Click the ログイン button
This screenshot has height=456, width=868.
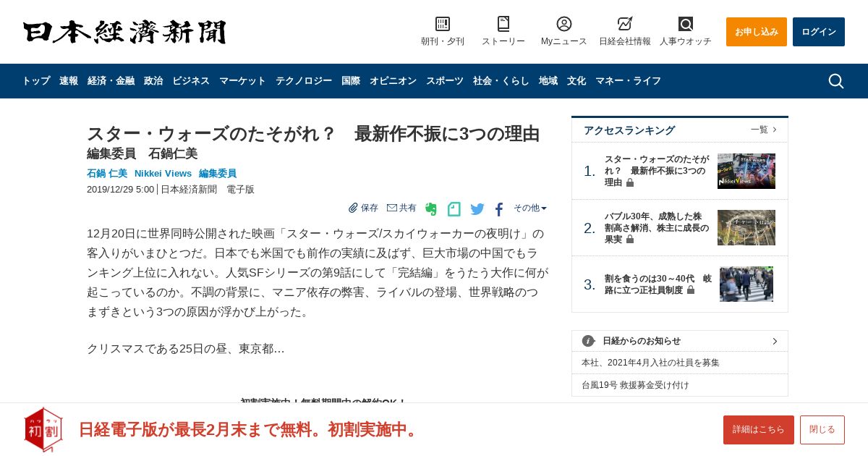pyautogui.click(x=819, y=32)
